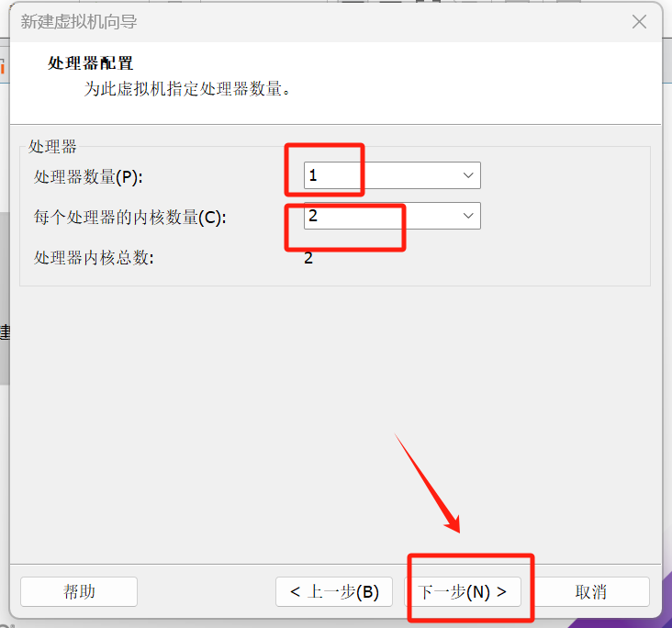
Task: Go back with < 上一步(B) button
Action: point(334,591)
